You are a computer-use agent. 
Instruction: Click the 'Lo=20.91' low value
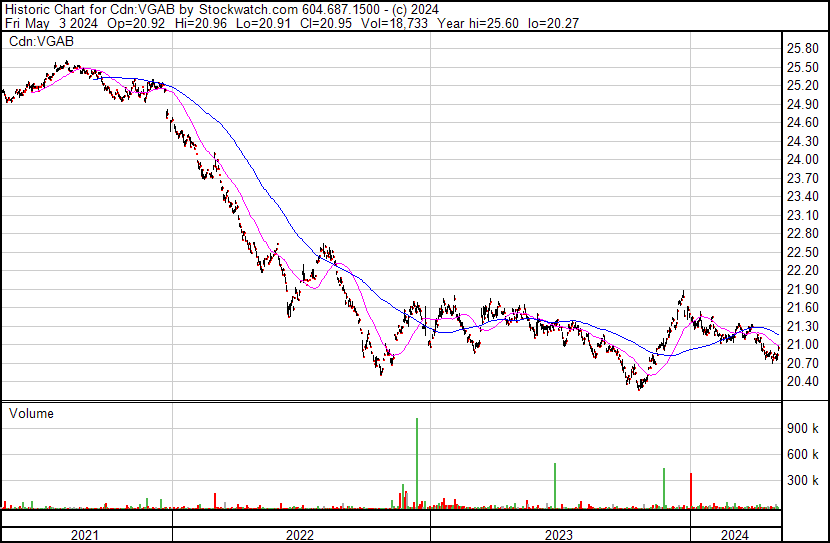pyautogui.click(x=263, y=23)
